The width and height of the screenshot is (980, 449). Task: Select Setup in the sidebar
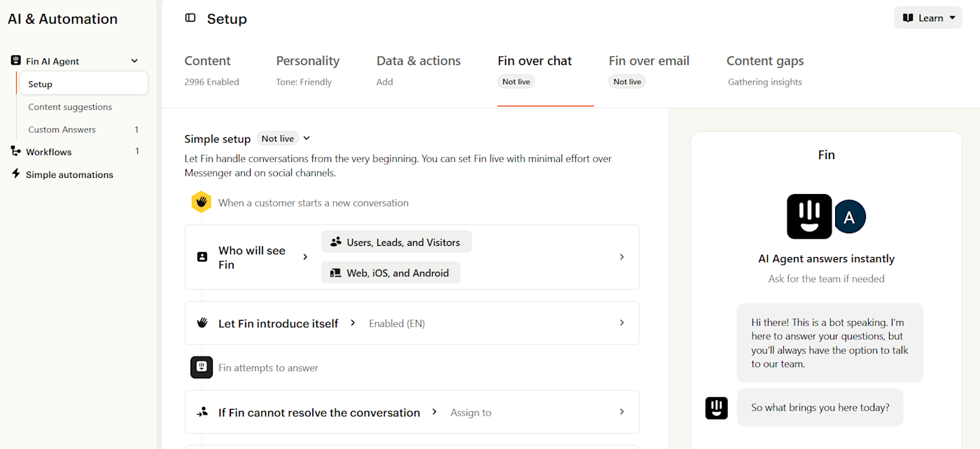(x=83, y=84)
